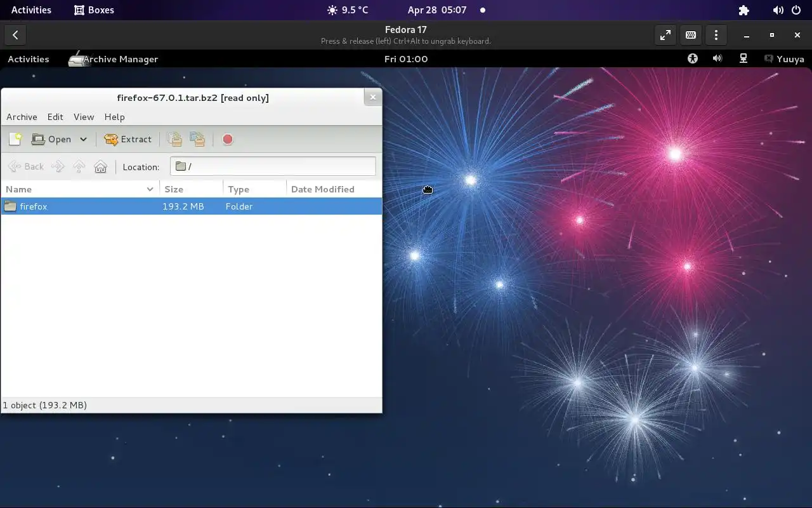The height and width of the screenshot is (508, 812).
Task: Click the host volume icon
Action: click(778, 10)
